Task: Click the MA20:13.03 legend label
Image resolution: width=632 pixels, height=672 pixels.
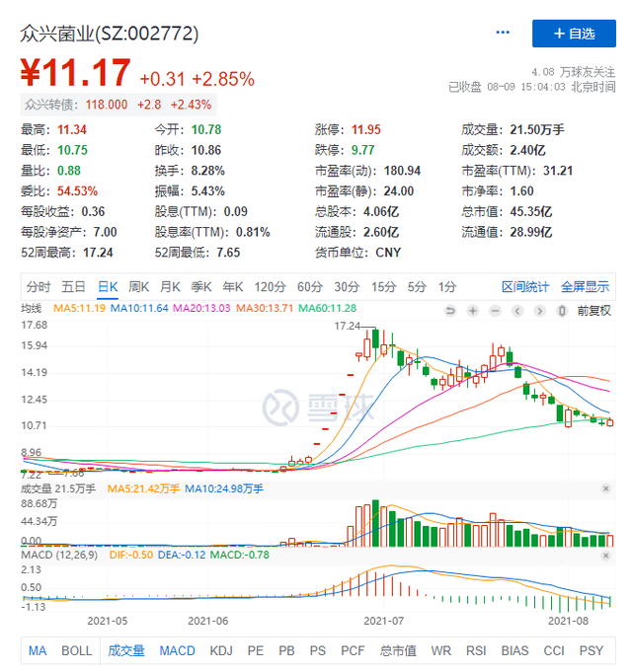Action: (x=201, y=308)
